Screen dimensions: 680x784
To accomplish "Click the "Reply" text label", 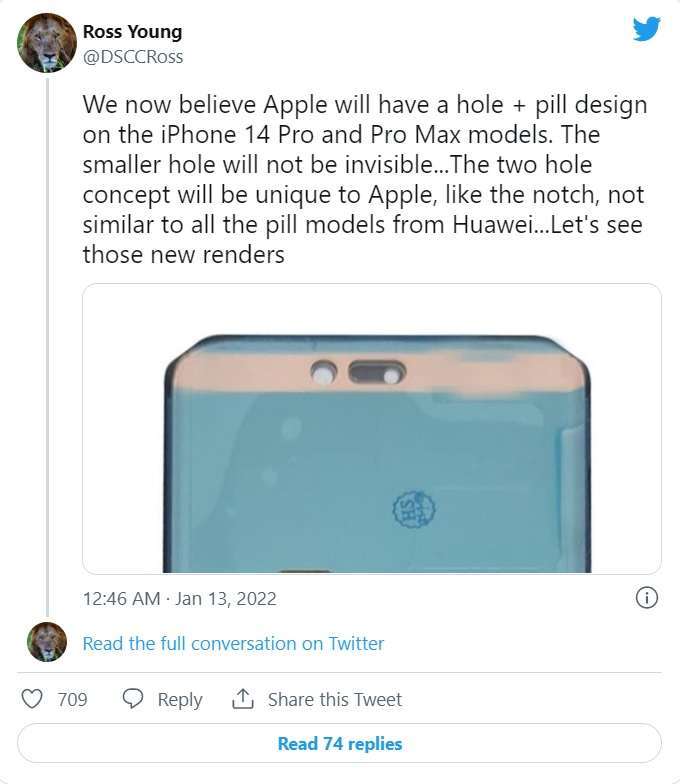I will click(180, 700).
